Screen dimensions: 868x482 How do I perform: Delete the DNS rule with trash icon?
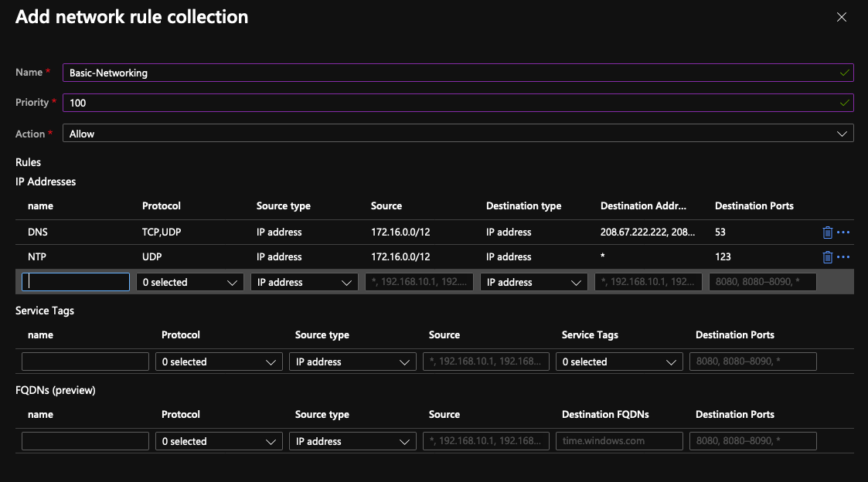click(x=827, y=232)
